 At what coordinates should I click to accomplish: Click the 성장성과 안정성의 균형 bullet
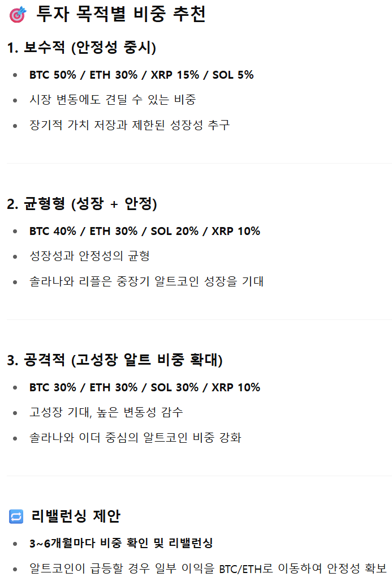tap(89, 256)
